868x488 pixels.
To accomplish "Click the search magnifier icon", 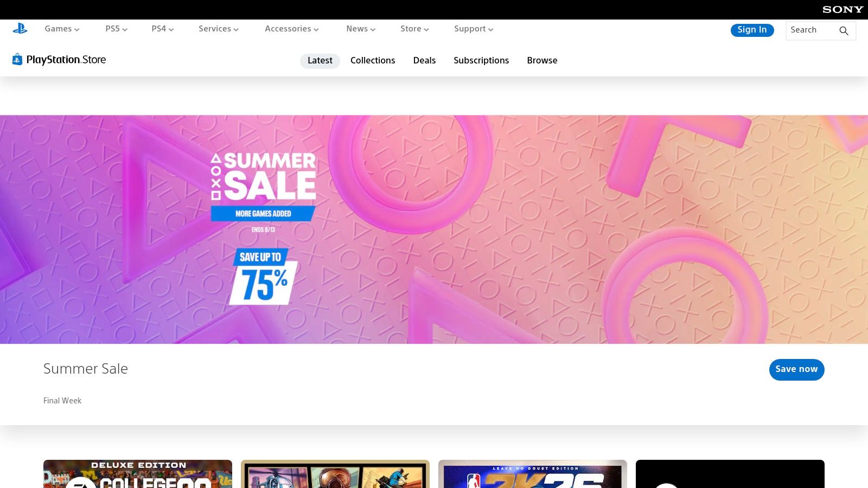I will click(844, 30).
